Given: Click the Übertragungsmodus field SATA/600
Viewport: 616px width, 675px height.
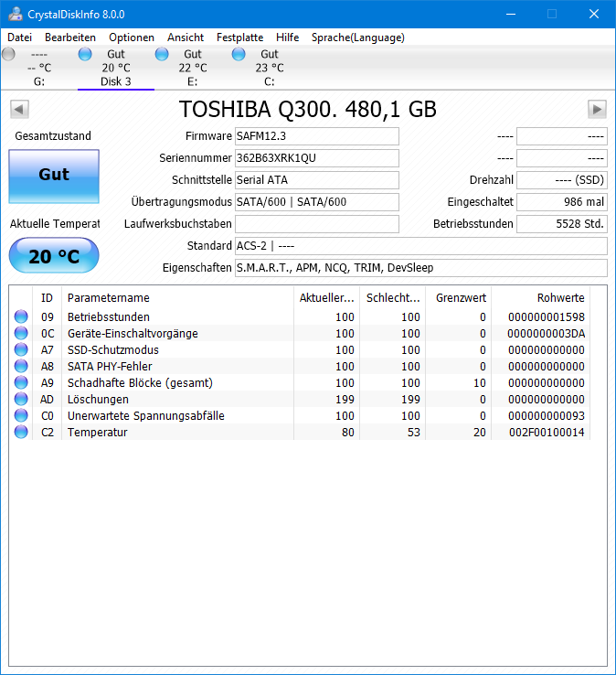Looking at the screenshot, I should pyautogui.click(x=317, y=202).
